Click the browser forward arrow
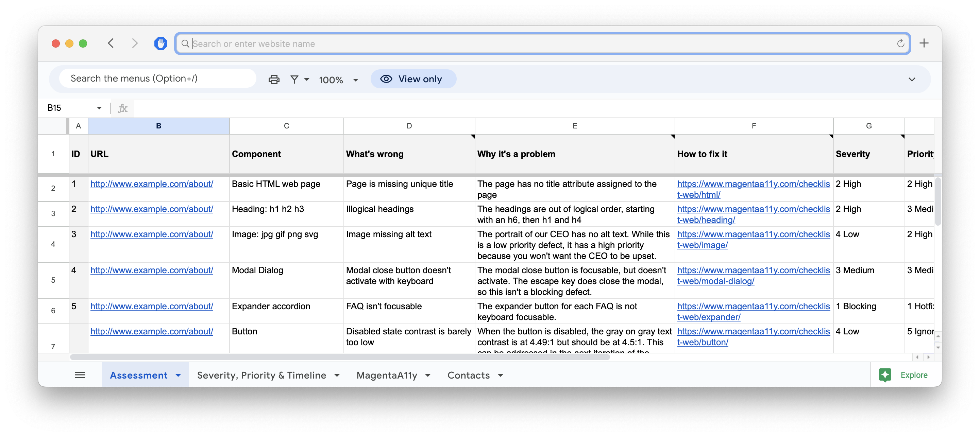This screenshot has width=980, height=437. click(x=135, y=43)
